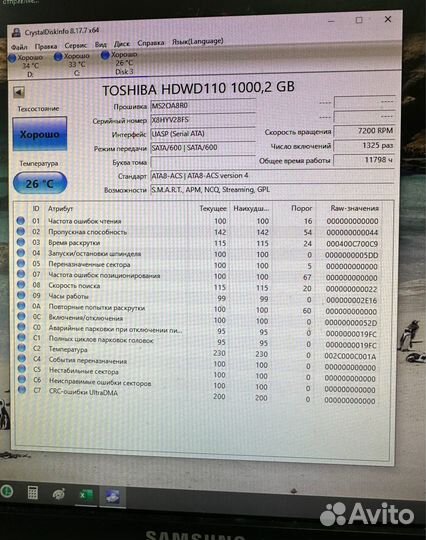Viewport: 426px width, 540px height.
Task: Select drive C: health tab
Action: coord(73,64)
